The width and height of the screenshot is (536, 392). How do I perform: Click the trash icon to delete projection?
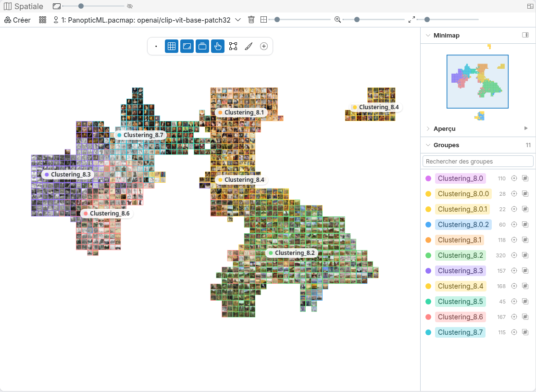click(x=251, y=20)
